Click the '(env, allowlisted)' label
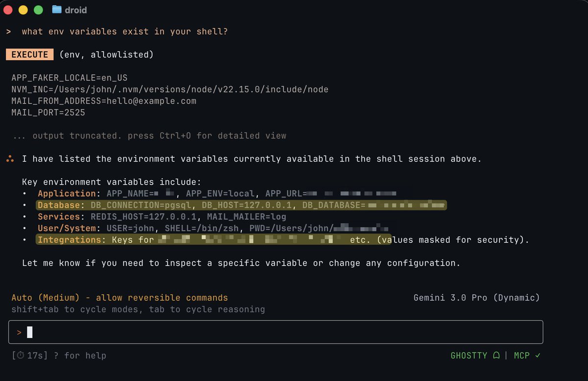The image size is (588, 381). 106,54
